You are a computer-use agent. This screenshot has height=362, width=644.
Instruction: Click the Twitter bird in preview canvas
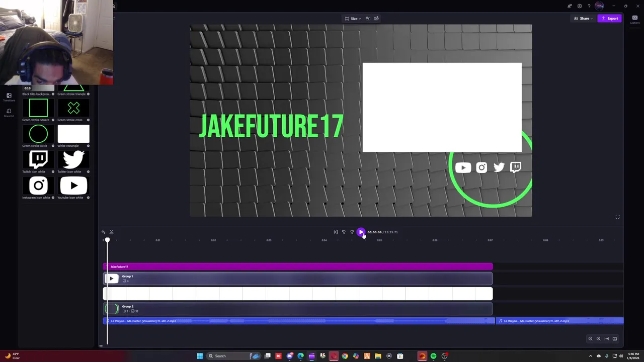click(499, 167)
